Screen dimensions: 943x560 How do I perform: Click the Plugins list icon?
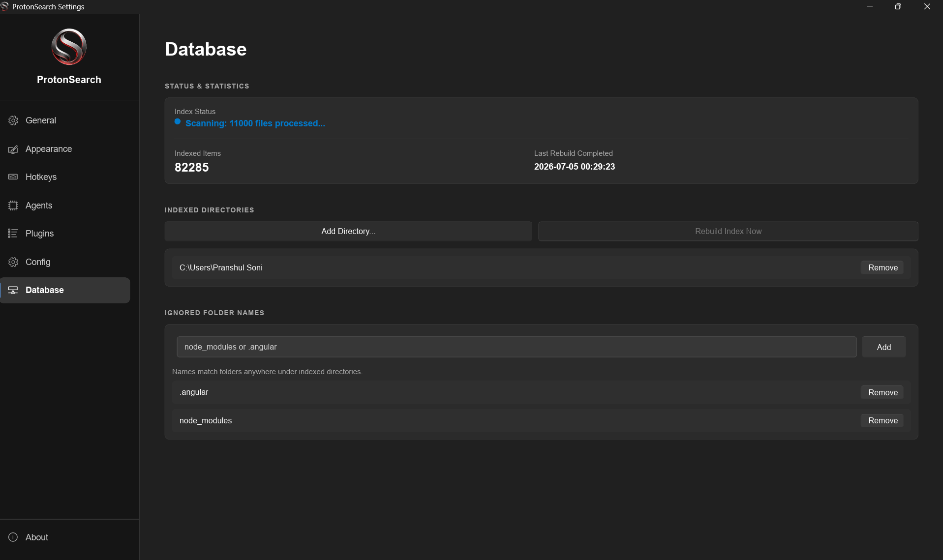13,234
